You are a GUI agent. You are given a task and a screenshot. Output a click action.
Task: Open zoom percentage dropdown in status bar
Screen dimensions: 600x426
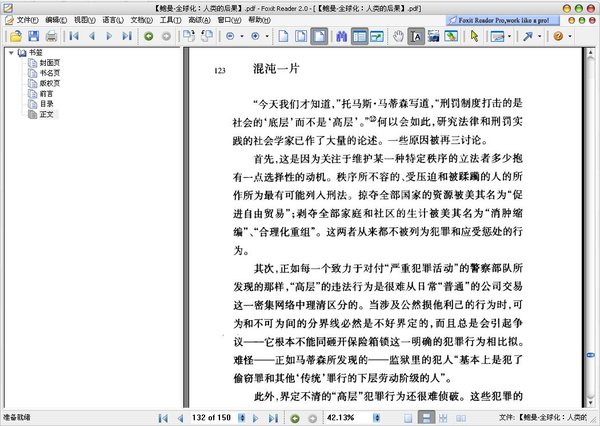tap(377, 418)
